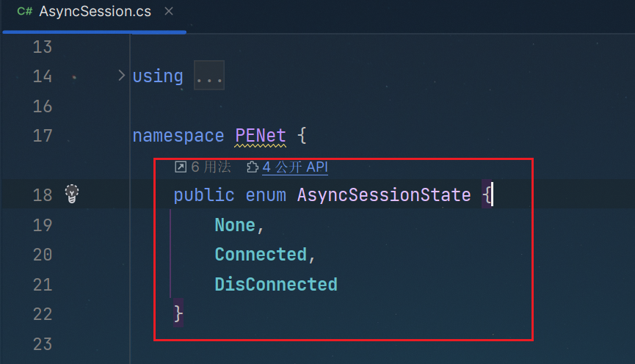The width and height of the screenshot is (635, 364).
Task: Click line number 18 in the gutter
Action: [43, 194]
